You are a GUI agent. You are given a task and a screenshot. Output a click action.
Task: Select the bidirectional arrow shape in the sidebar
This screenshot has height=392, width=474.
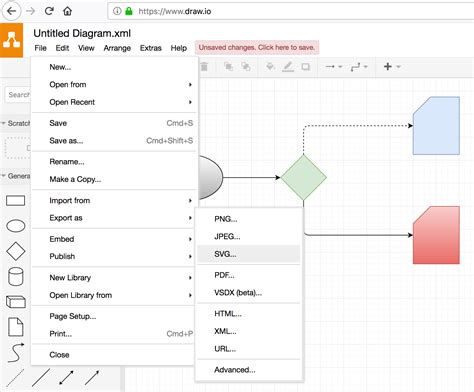(66, 378)
